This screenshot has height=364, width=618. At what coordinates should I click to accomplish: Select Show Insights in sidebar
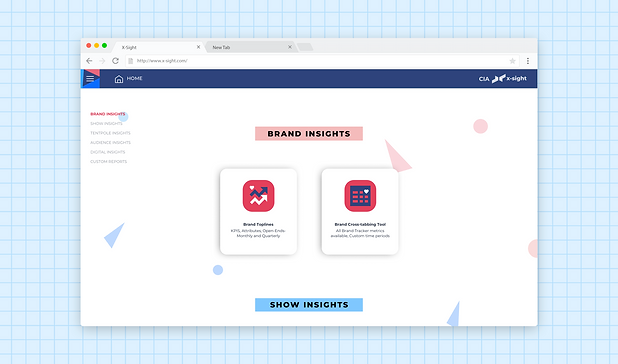[106, 123]
